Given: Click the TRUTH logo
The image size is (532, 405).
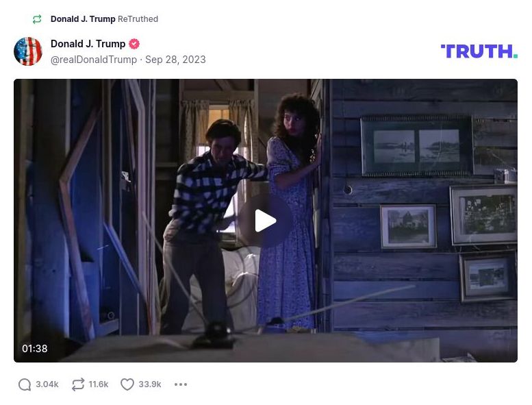Looking at the screenshot, I should [479, 51].
